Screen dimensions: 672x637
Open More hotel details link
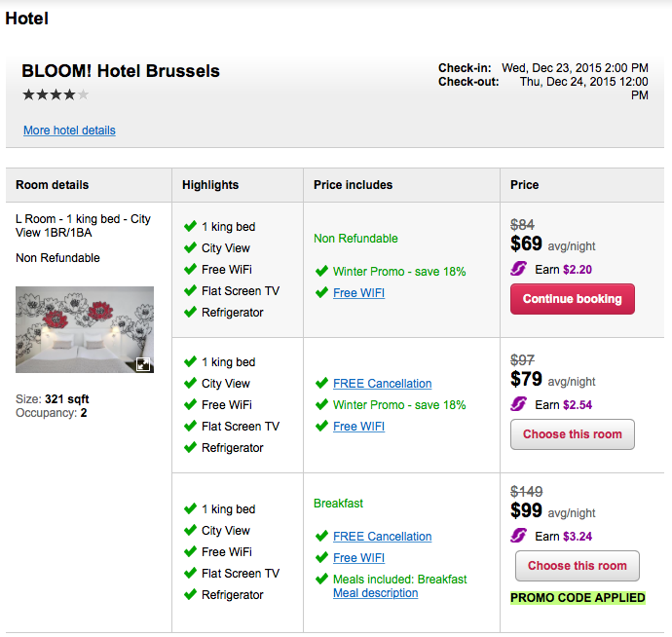click(x=69, y=131)
